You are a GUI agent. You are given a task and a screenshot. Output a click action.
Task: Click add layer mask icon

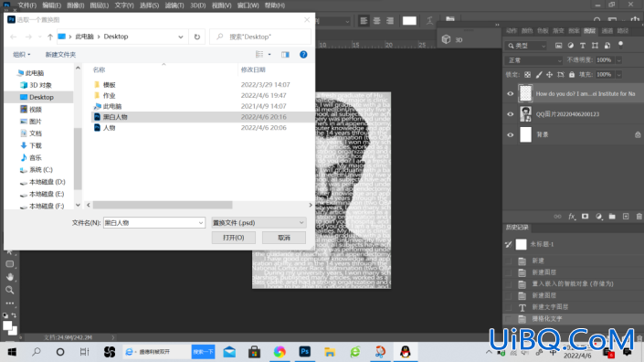point(585,217)
